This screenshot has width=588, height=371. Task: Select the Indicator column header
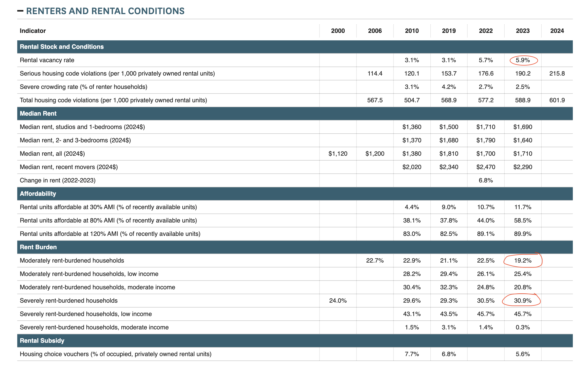click(33, 31)
